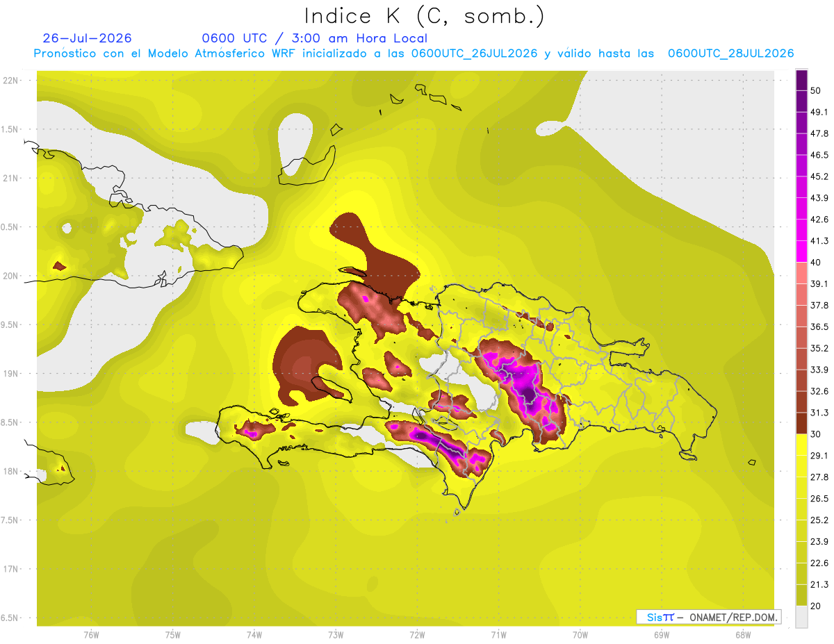Image resolution: width=834 pixels, height=644 pixels.
Task: Click the legend value '46.5'
Action: 819,155
